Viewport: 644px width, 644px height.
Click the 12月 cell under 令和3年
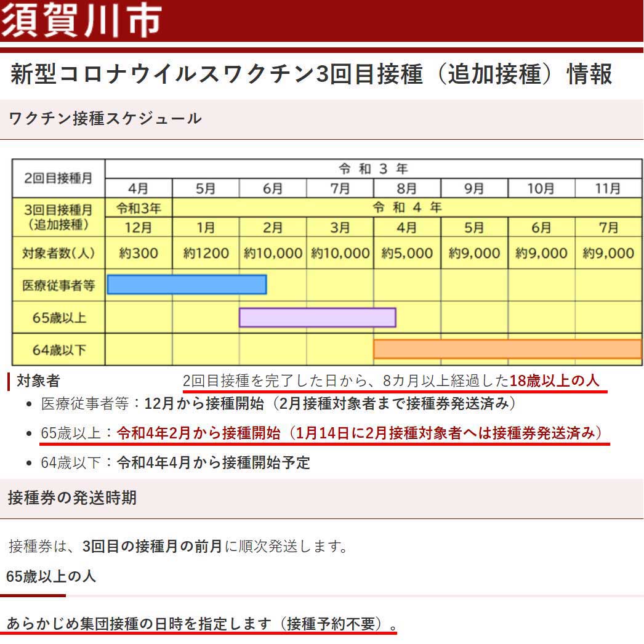(139, 227)
